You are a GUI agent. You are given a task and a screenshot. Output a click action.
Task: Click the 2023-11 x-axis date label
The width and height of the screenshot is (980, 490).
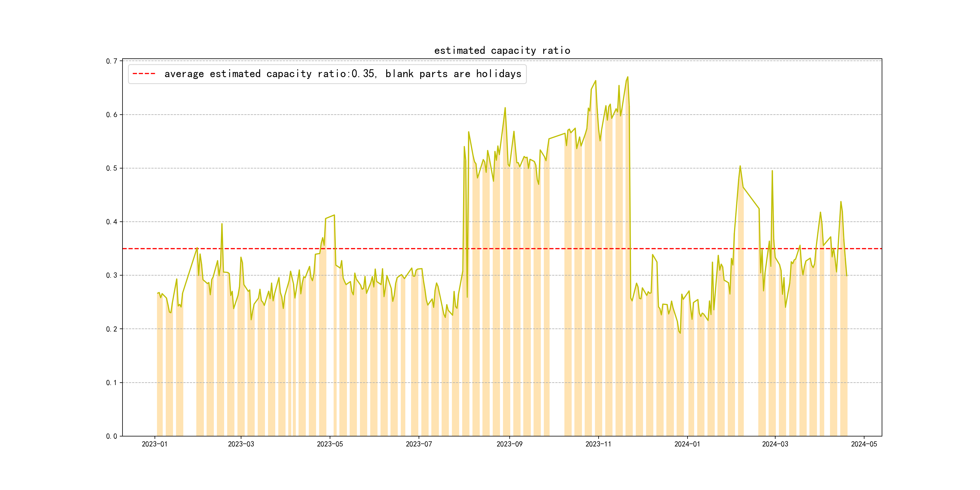point(598,444)
